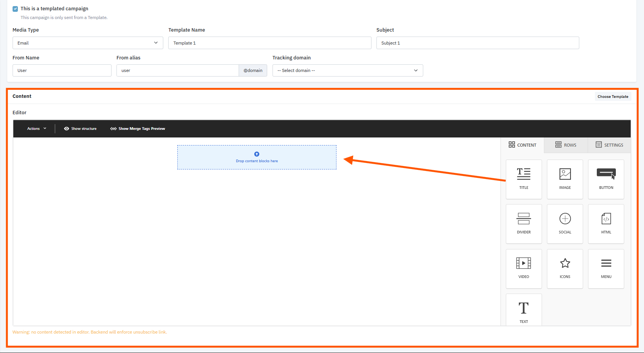Open the Actions dropdown in editor toolbar

coord(37,129)
